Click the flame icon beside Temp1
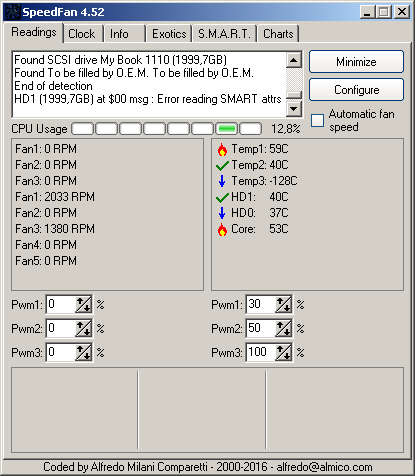 222,149
